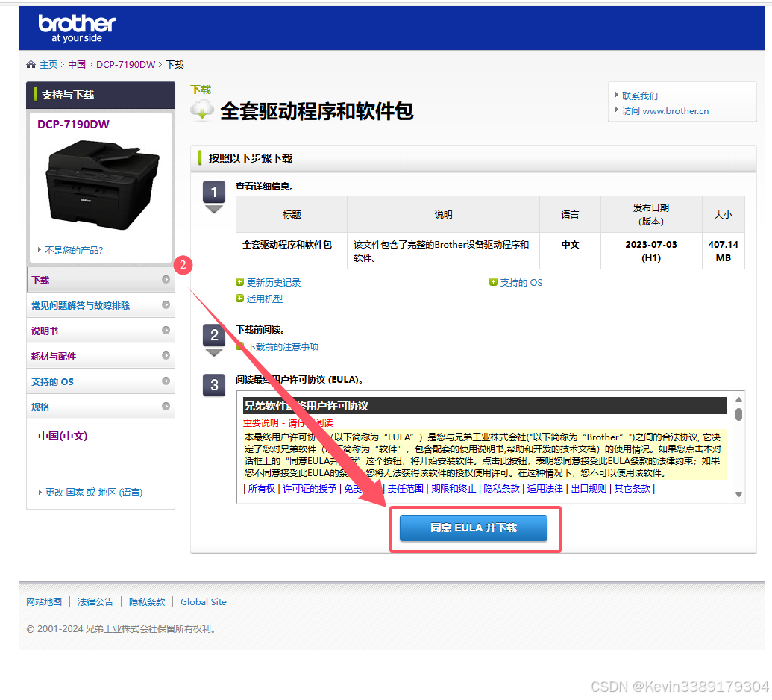Open DCP-7190DW breadcrumb link
The width and height of the screenshot is (772, 700).
[125, 64]
